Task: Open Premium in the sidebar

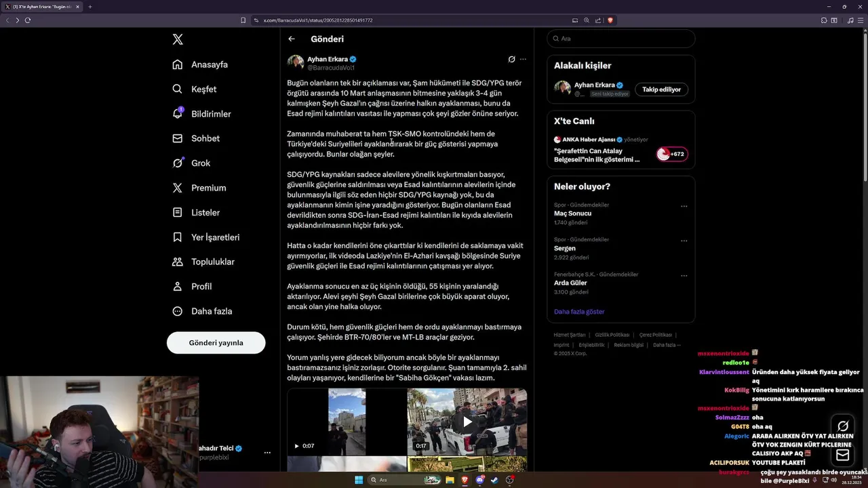Action: (199, 188)
